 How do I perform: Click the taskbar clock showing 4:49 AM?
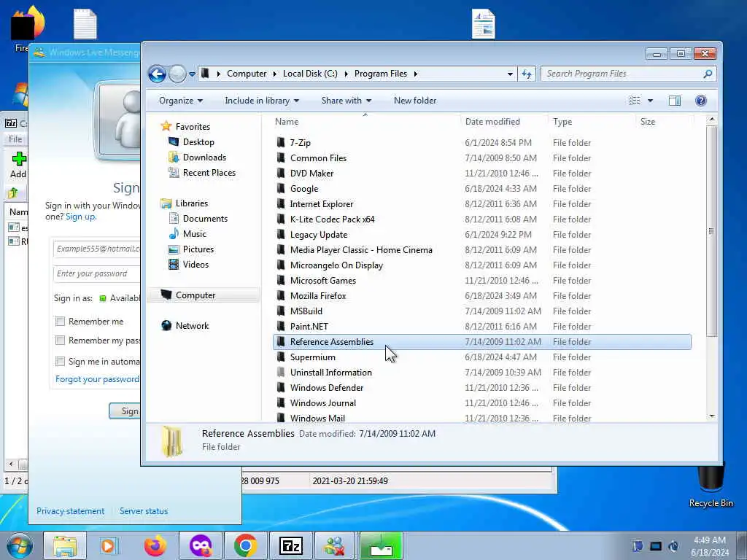[709, 546]
